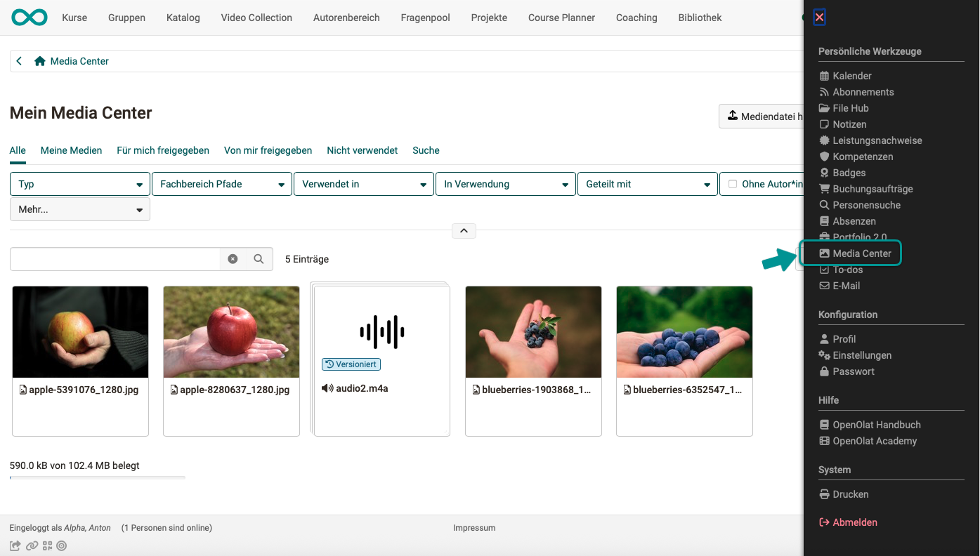Open the Mehr... filter dropdown
The height and width of the screenshot is (556, 980).
[79, 208]
